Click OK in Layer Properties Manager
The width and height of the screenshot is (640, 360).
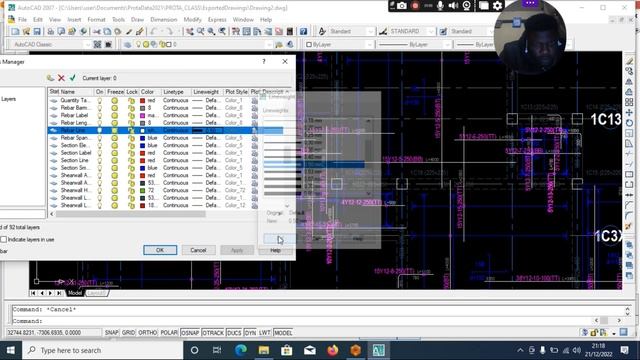click(160, 250)
